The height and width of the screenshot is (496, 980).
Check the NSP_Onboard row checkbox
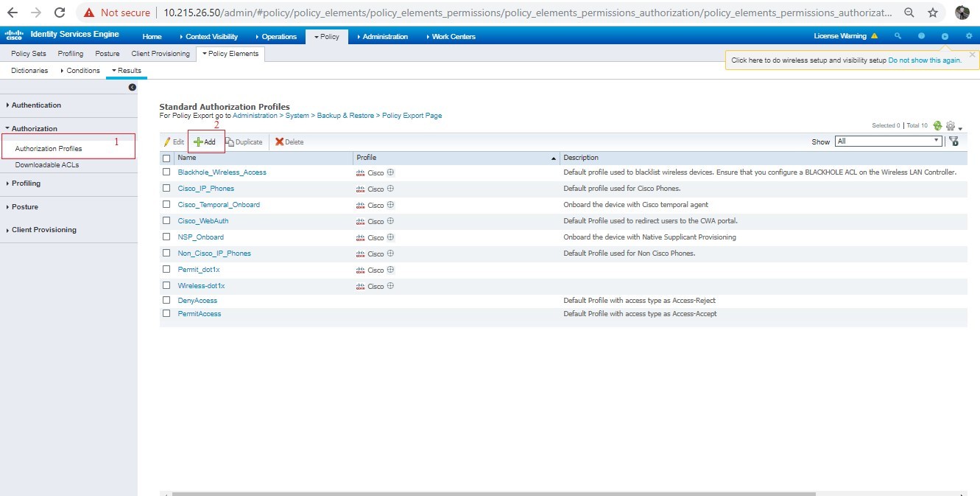[x=166, y=237]
